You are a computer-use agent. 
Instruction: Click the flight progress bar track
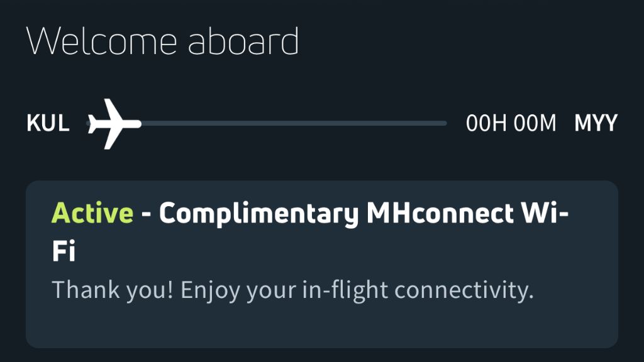coord(289,123)
